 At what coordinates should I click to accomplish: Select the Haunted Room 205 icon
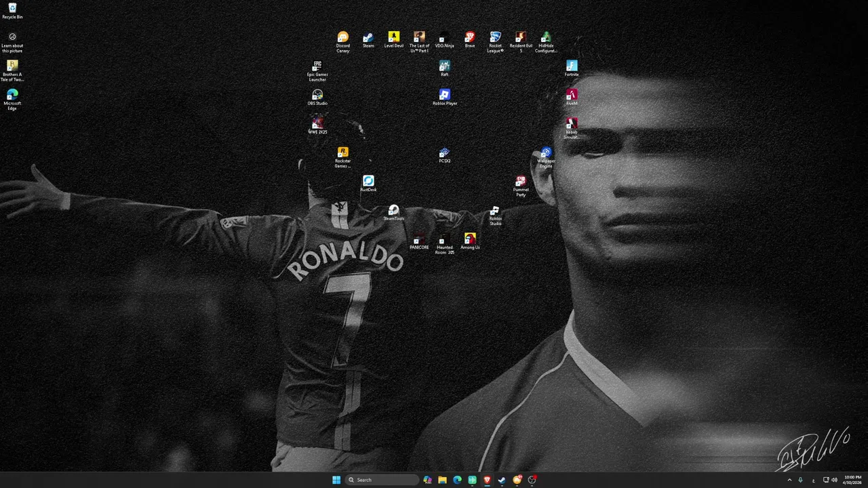coord(445,244)
